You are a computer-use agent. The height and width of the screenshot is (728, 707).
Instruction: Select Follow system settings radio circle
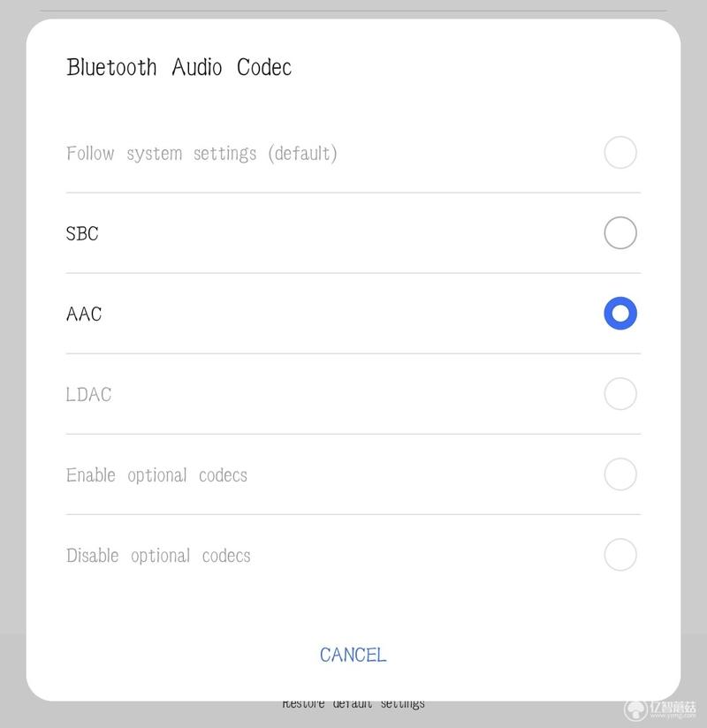tap(620, 152)
